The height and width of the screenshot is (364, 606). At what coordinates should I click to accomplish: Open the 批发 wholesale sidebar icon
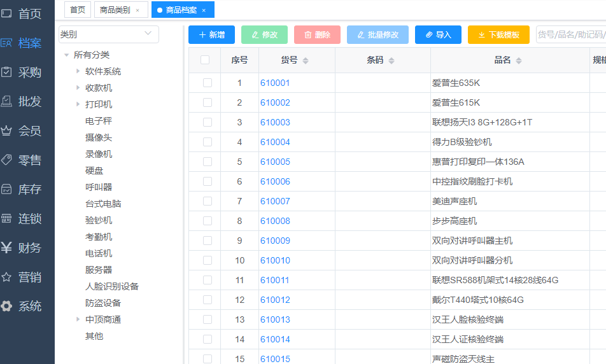pos(7,101)
